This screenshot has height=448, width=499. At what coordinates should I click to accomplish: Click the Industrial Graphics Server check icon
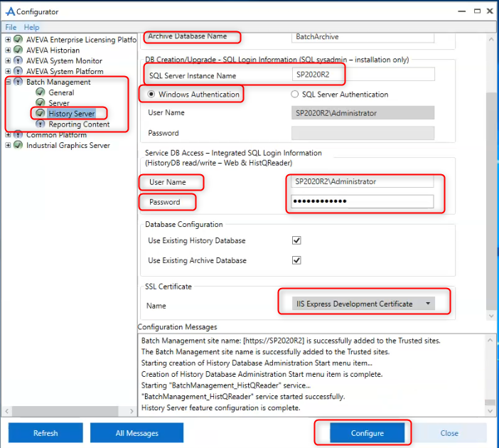[18, 145]
